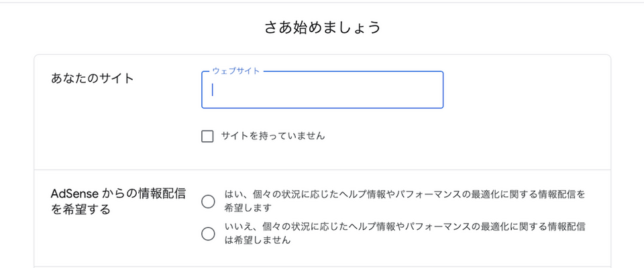Click the サイトを持っていません label text

[x=272, y=136]
